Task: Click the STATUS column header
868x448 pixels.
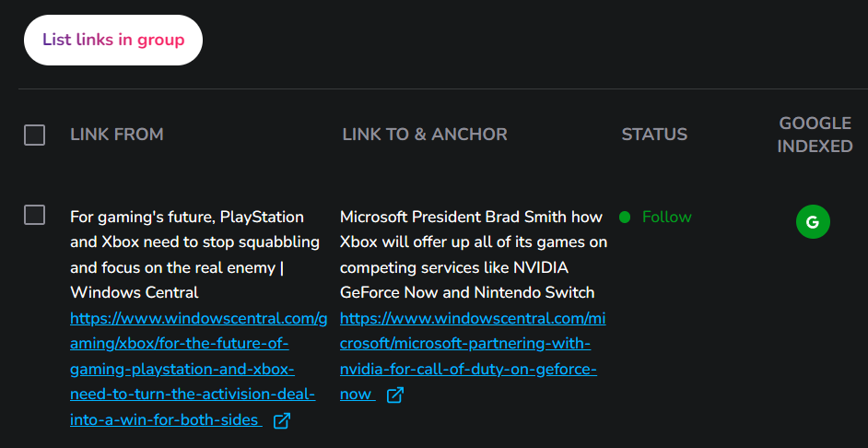Action: pos(654,135)
